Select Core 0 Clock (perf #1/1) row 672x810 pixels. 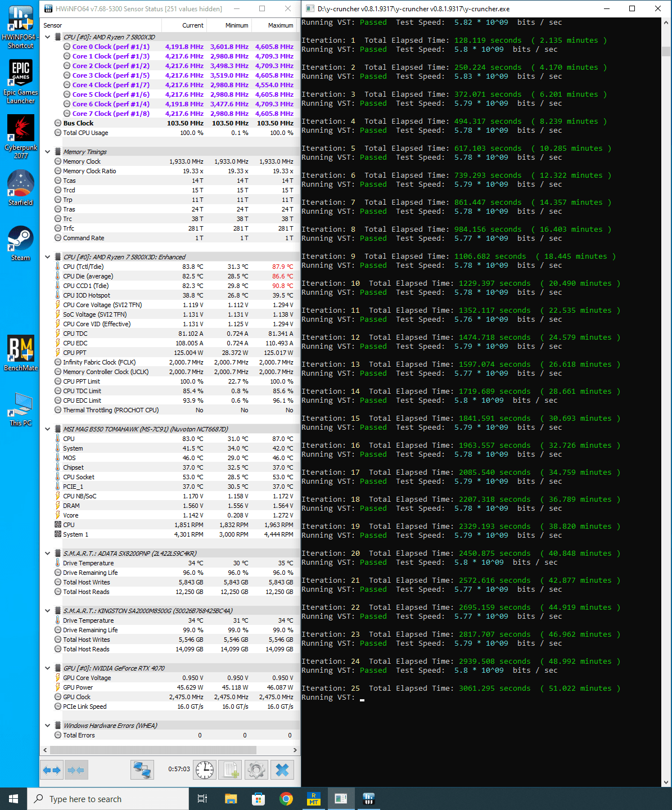[x=169, y=47]
